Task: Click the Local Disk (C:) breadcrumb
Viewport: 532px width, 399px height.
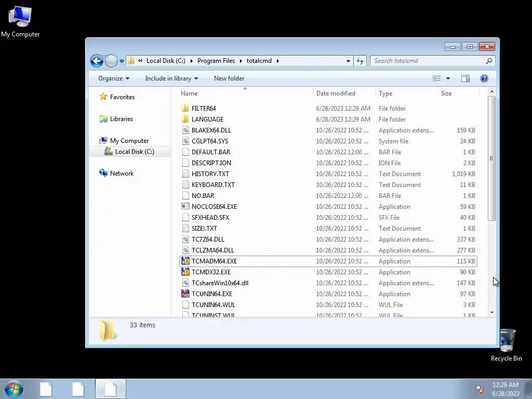Action: [166, 61]
